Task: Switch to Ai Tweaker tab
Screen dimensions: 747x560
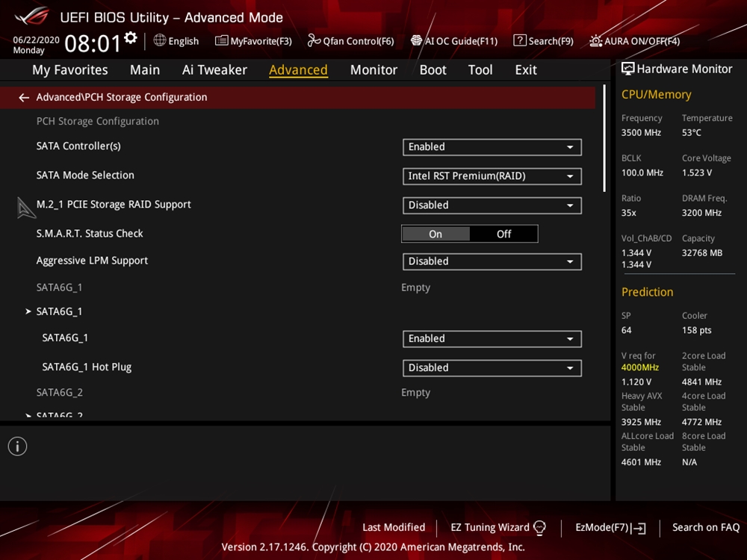Action: (214, 70)
